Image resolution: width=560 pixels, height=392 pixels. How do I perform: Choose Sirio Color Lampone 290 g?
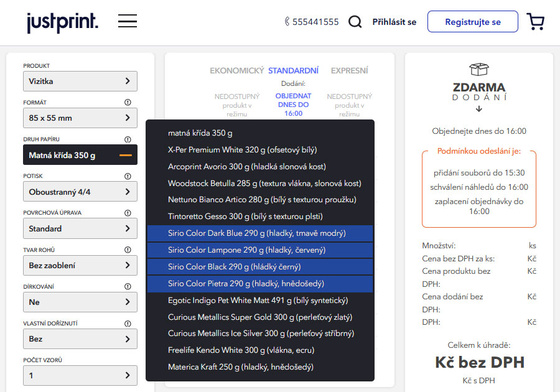tap(260, 250)
